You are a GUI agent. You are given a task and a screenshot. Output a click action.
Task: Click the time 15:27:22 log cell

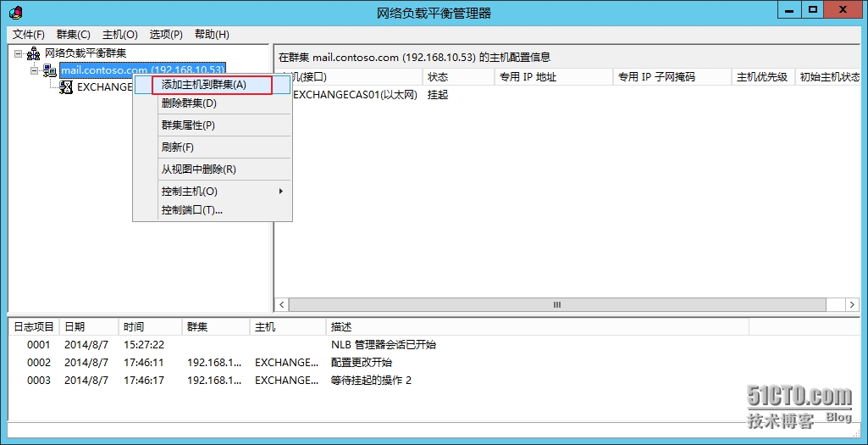coord(144,345)
